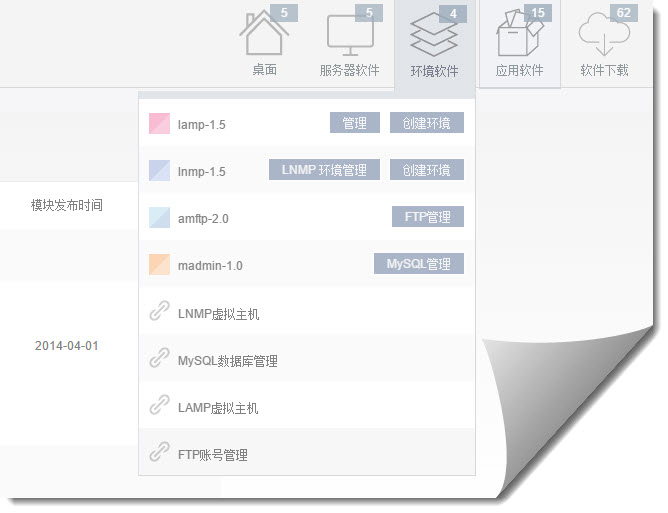The height and width of the screenshot is (513, 668).
Task: Open LNMP 环境管理 button
Action: click(324, 170)
